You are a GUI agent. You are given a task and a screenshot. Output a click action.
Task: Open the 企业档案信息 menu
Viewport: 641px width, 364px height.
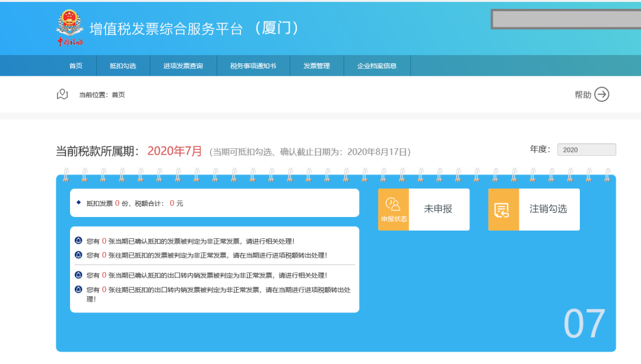click(377, 66)
